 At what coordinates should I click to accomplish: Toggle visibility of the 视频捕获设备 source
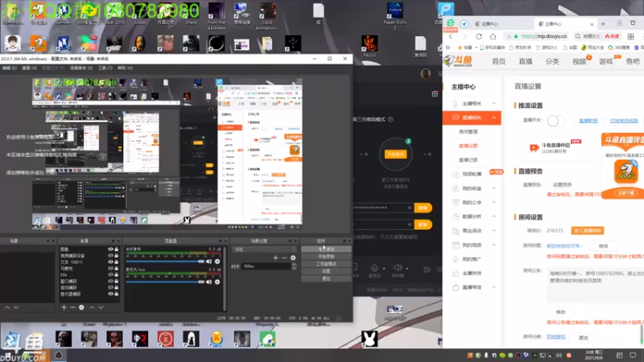pos(110,255)
